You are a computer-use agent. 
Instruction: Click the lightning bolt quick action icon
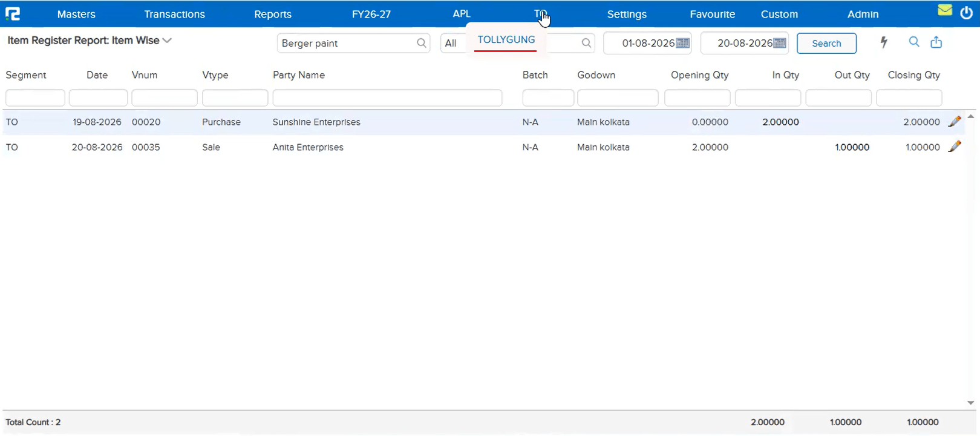click(x=884, y=42)
